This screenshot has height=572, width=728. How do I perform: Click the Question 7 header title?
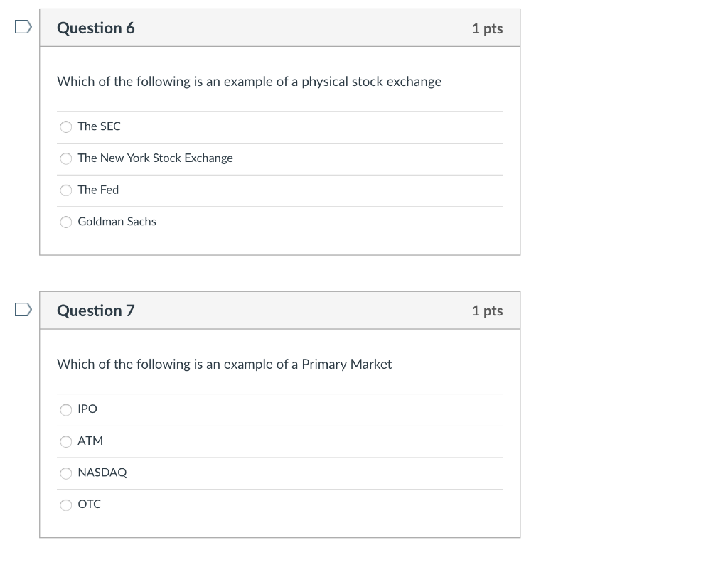(x=95, y=311)
